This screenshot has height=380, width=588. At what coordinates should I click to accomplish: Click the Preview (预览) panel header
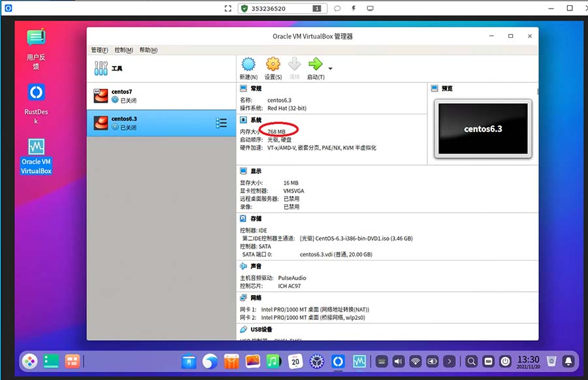447,88
